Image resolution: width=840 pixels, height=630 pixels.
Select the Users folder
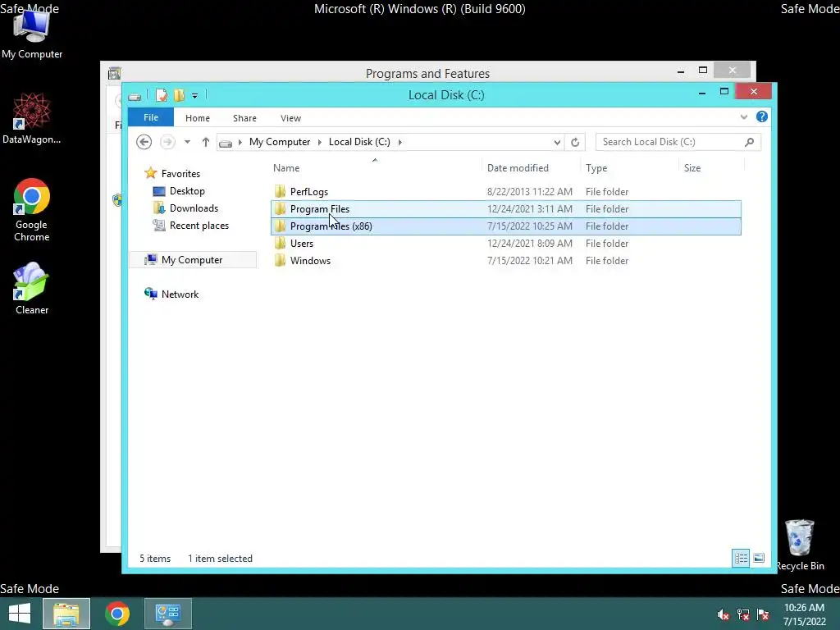(505, 243)
